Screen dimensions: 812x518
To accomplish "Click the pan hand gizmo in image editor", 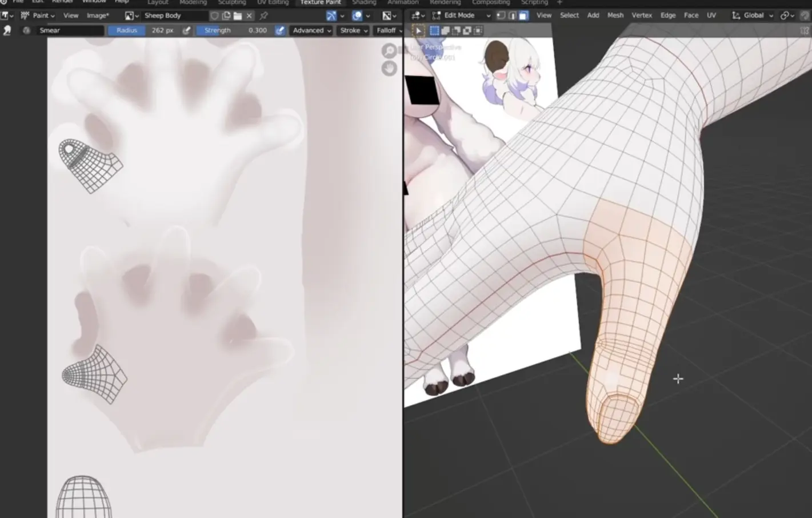I will [389, 69].
